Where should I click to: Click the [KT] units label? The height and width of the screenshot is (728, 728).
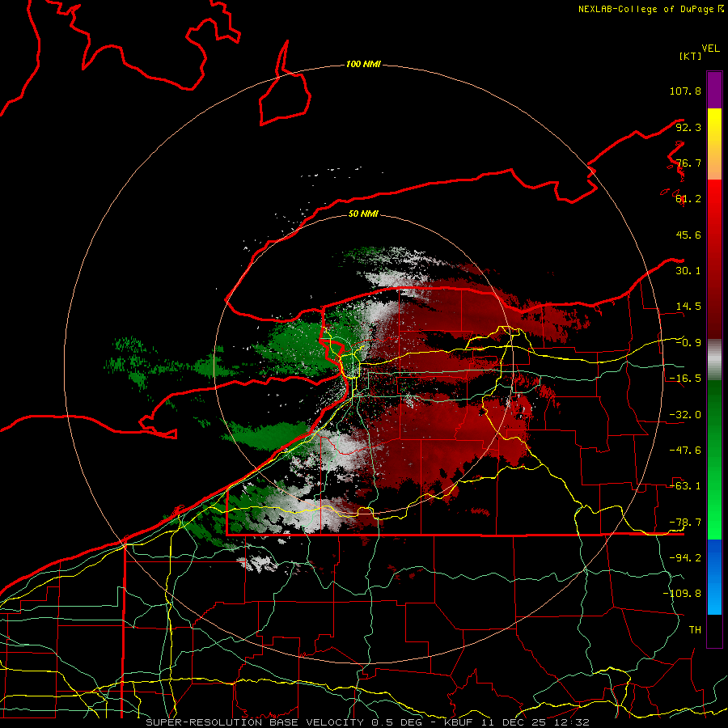click(x=690, y=56)
